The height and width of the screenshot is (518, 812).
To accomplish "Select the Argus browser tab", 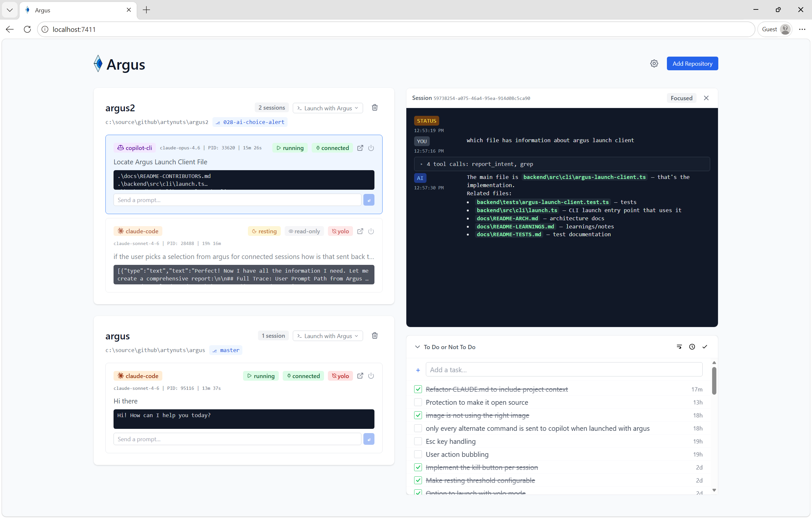I will pos(77,10).
